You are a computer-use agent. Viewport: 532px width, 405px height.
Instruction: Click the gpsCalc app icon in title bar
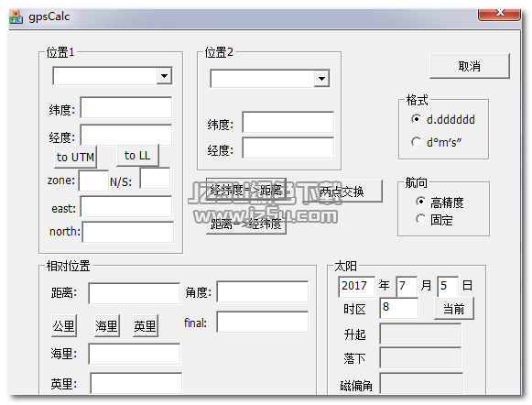click(x=16, y=16)
